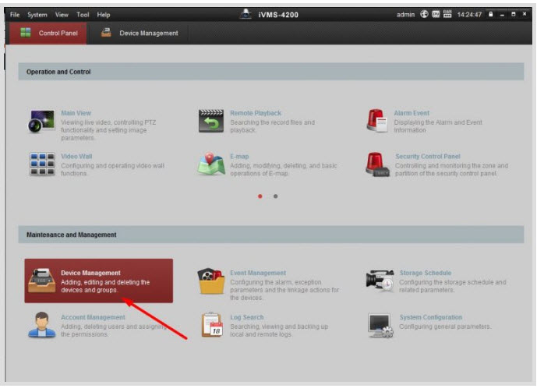Click the highlighted Device Management tile
Screen dimensions: 544x392
(x=98, y=281)
